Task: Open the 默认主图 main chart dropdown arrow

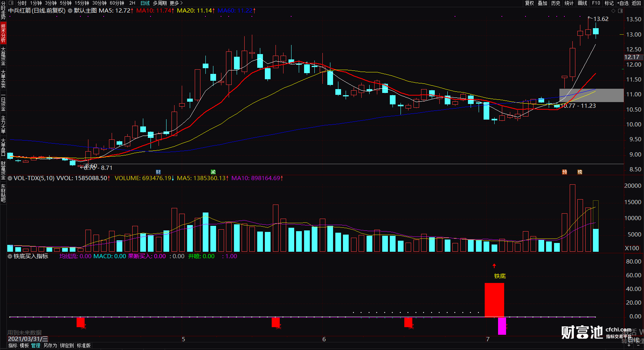Action: tap(70, 11)
